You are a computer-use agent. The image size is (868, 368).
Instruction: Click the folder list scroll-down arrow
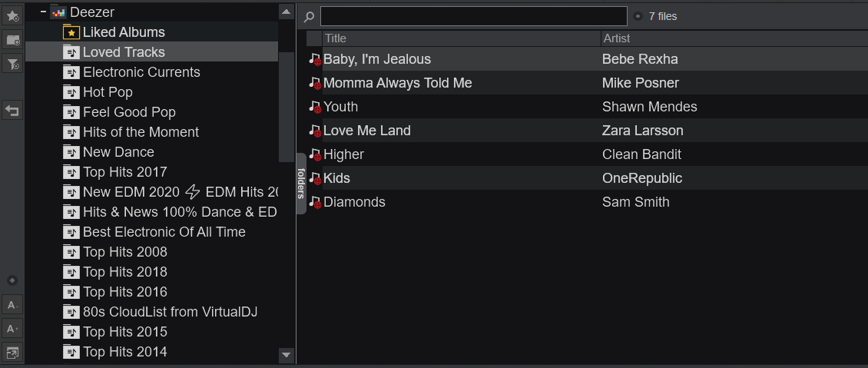point(287,355)
